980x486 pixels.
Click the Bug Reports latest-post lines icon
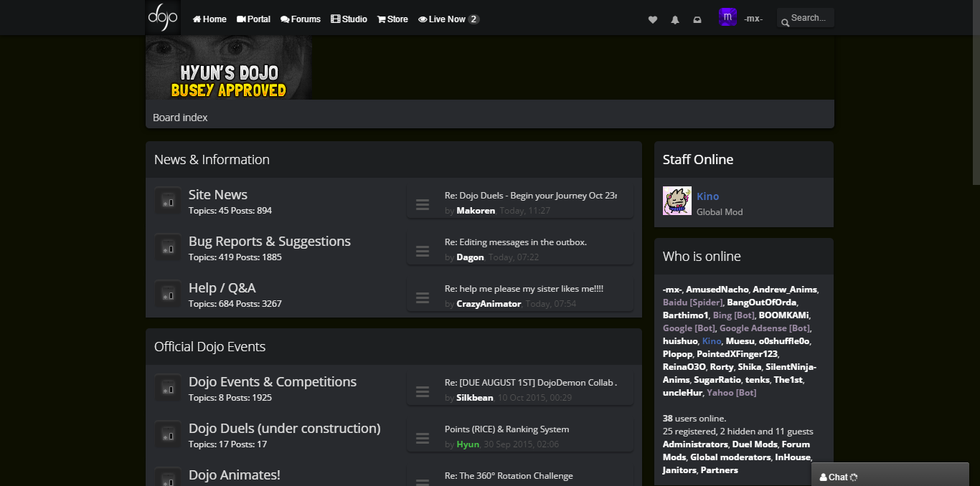coord(423,251)
